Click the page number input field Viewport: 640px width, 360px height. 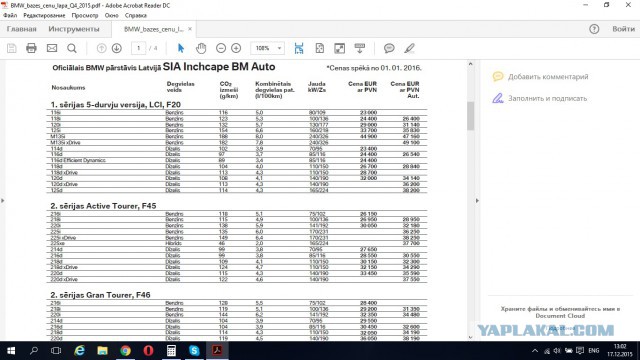138,48
